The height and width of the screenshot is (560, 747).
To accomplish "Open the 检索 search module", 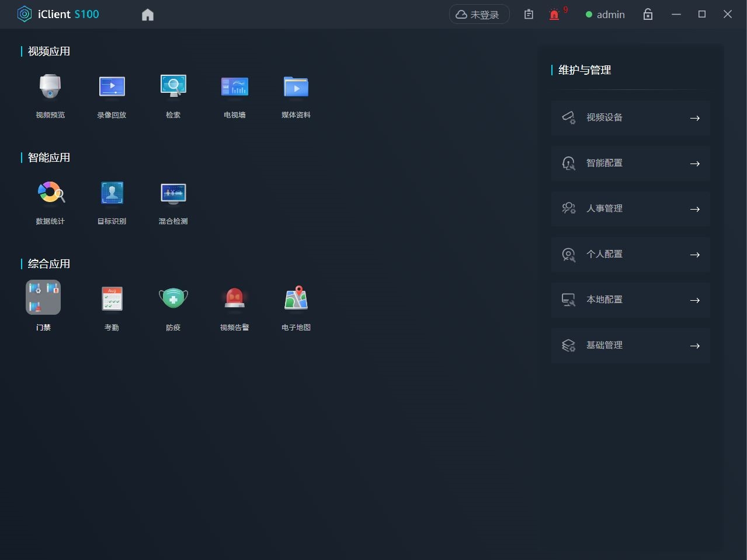I will click(x=173, y=87).
